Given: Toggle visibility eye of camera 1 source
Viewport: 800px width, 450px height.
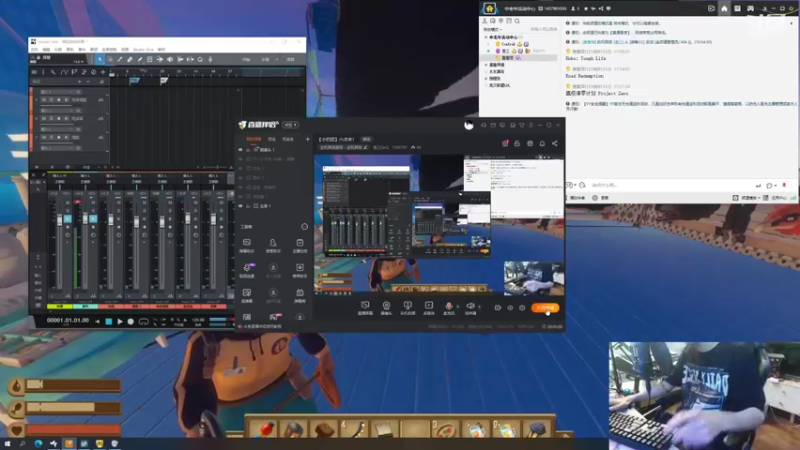Looking at the screenshot, I should click(x=240, y=150).
